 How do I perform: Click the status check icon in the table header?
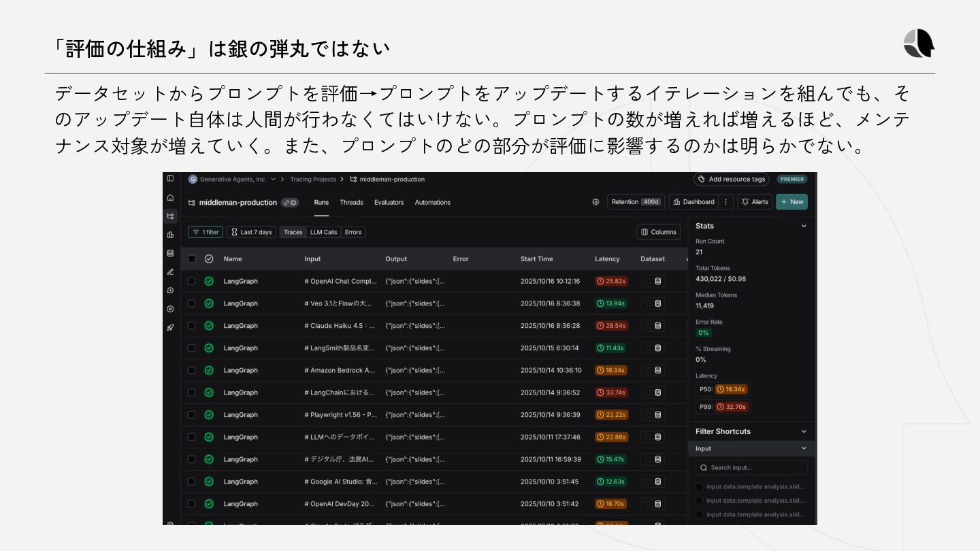[x=209, y=259]
